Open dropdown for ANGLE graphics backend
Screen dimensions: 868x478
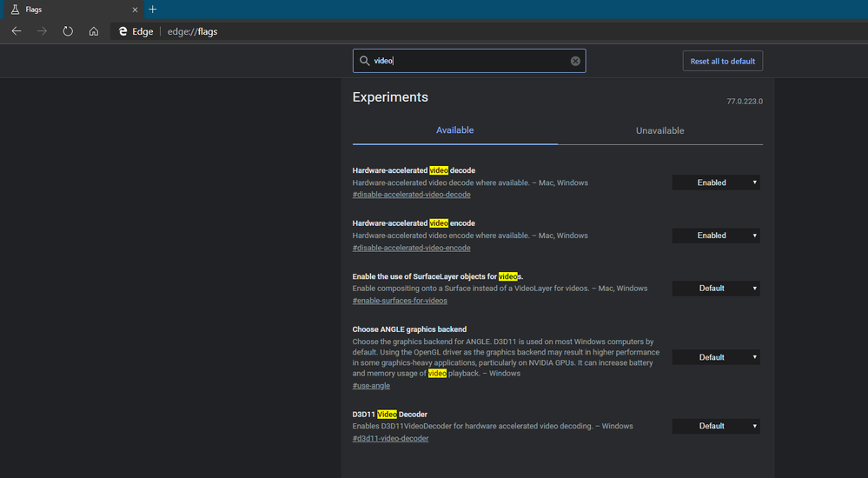pyautogui.click(x=716, y=357)
